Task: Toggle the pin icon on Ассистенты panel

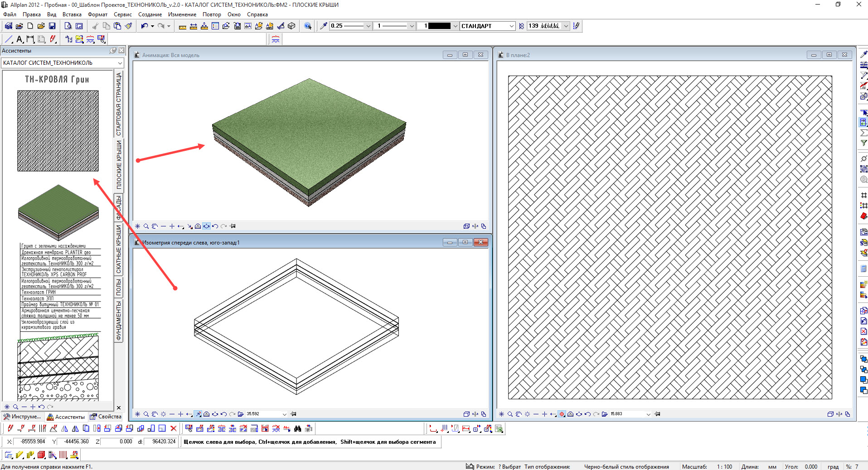Action: coord(113,51)
